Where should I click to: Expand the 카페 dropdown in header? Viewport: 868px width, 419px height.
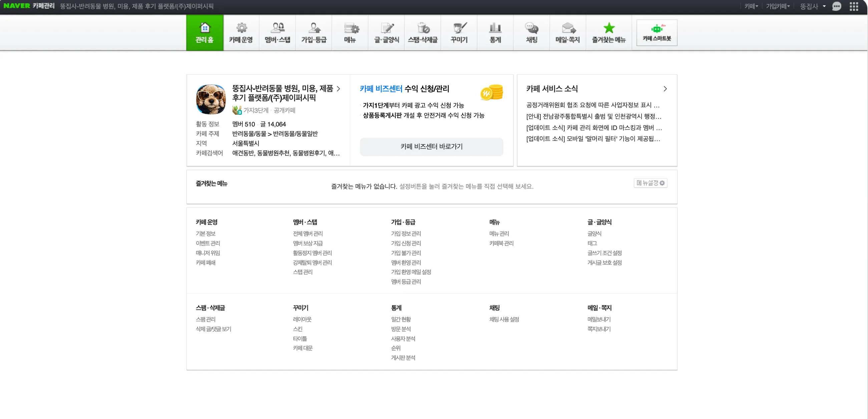pyautogui.click(x=751, y=6)
